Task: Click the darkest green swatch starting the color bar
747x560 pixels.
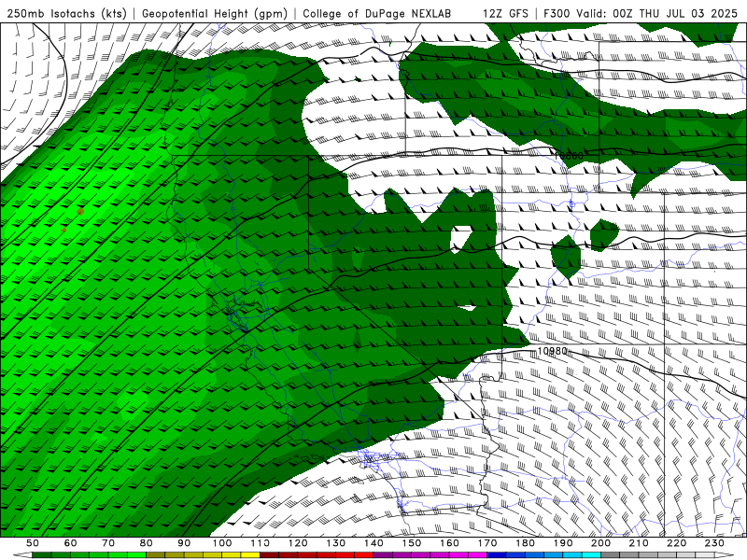Action: 42,555
